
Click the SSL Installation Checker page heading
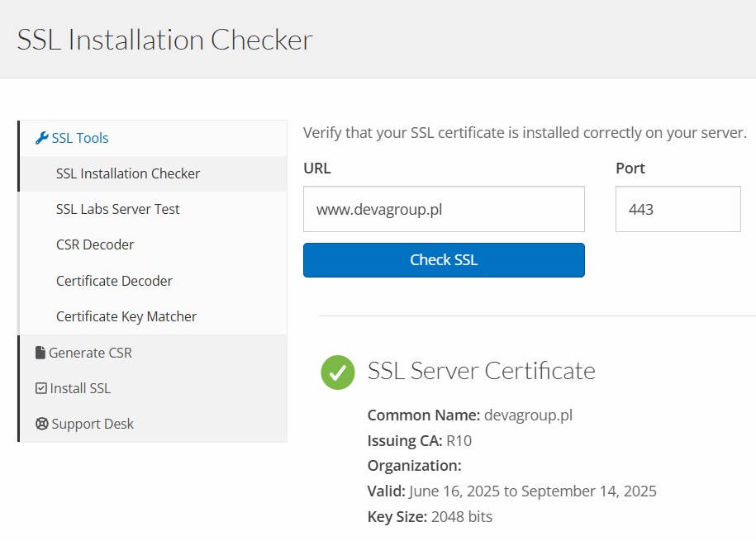coord(164,39)
